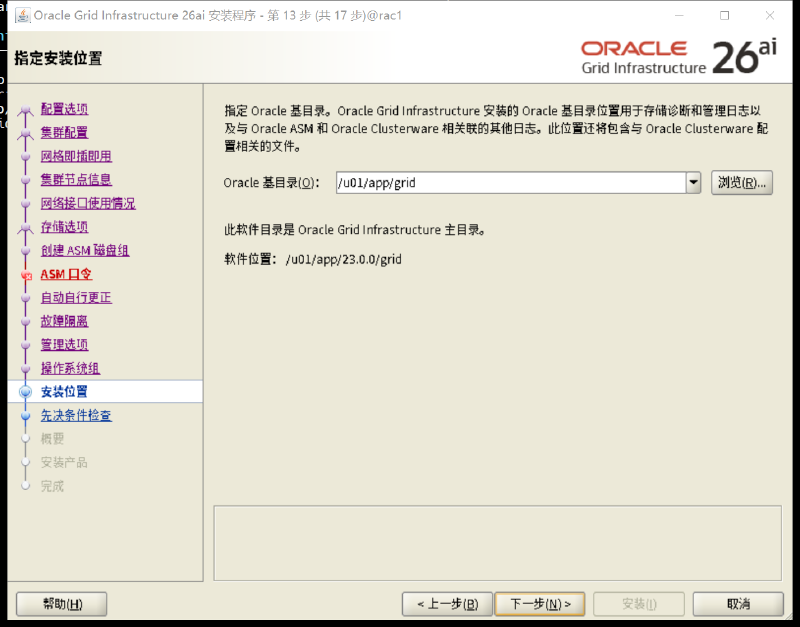Image resolution: width=800 pixels, height=627 pixels.
Task: Open the red ASM 口令 step link
Action: click(66, 274)
